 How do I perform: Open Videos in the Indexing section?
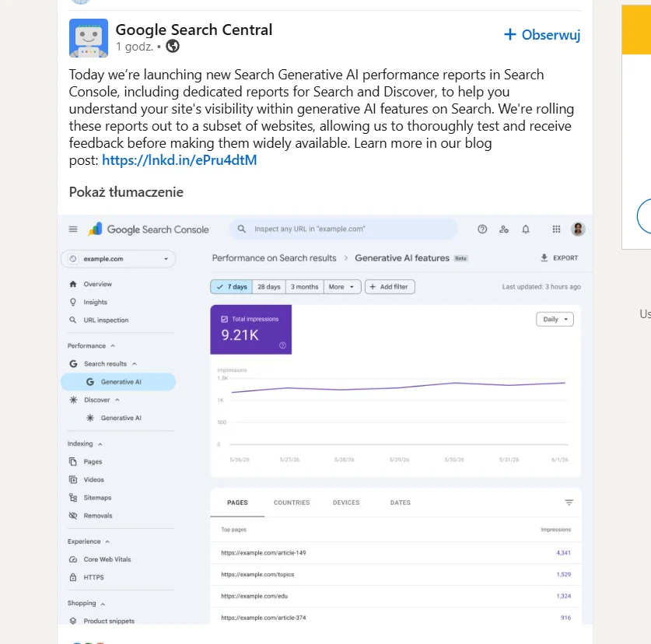(x=93, y=480)
